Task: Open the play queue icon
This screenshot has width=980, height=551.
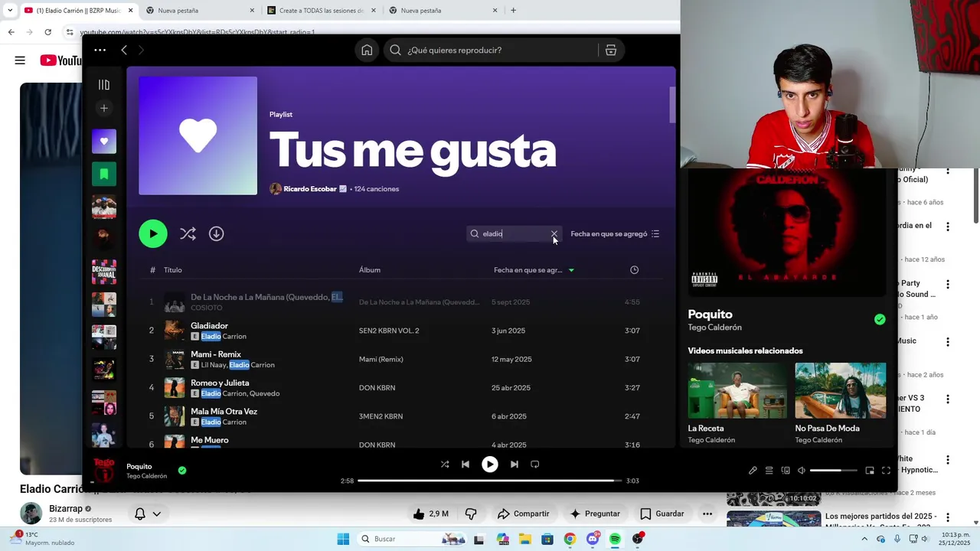Action: (x=769, y=471)
